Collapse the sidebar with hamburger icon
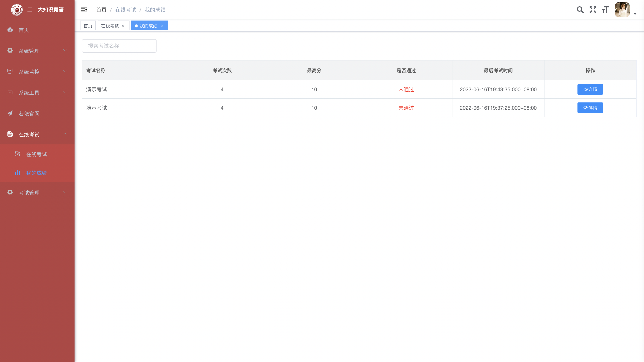 click(x=84, y=10)
